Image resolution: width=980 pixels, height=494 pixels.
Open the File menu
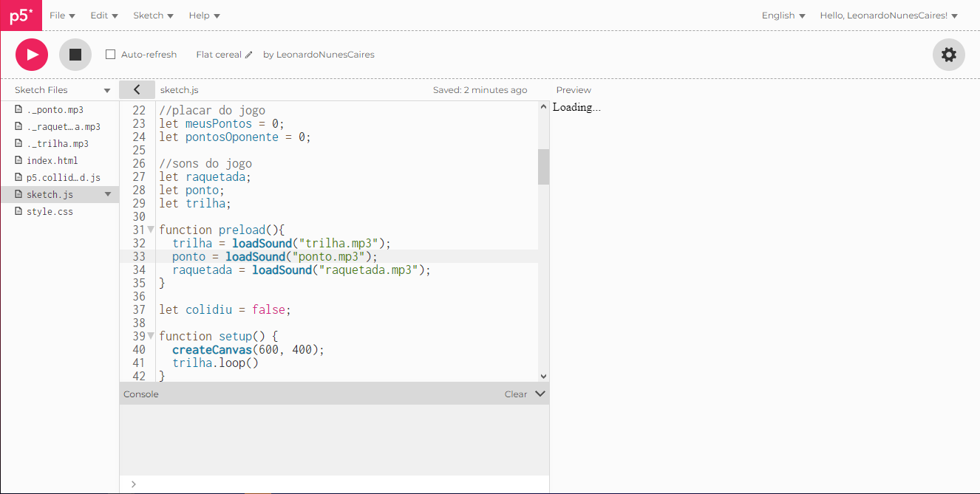62,16
